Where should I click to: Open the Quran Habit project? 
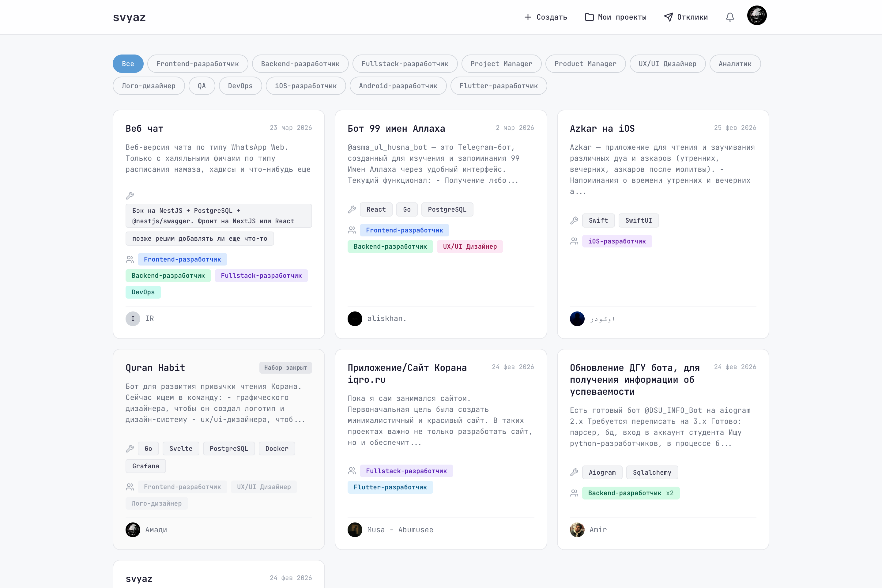(x=155, y=368)
